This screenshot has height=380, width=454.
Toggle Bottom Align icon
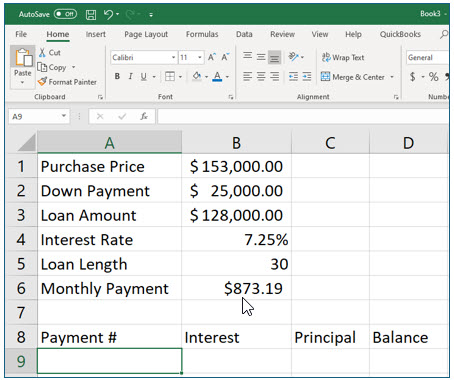[274, 57]
